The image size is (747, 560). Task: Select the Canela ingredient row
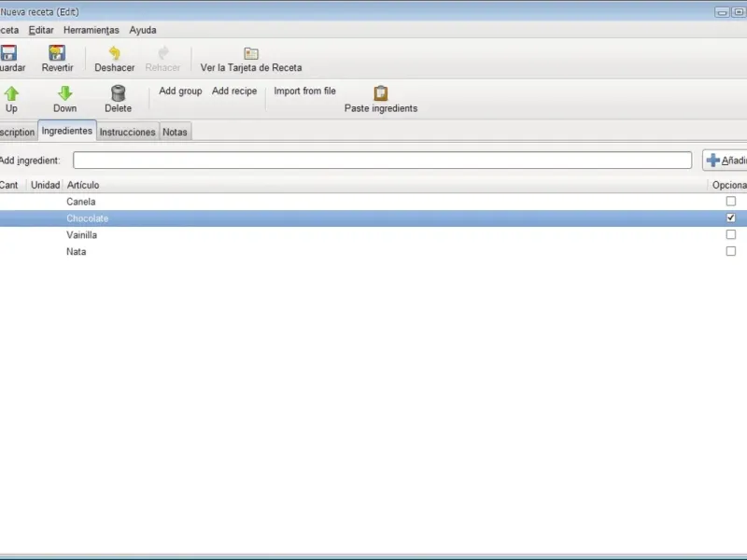coord(373,202)
